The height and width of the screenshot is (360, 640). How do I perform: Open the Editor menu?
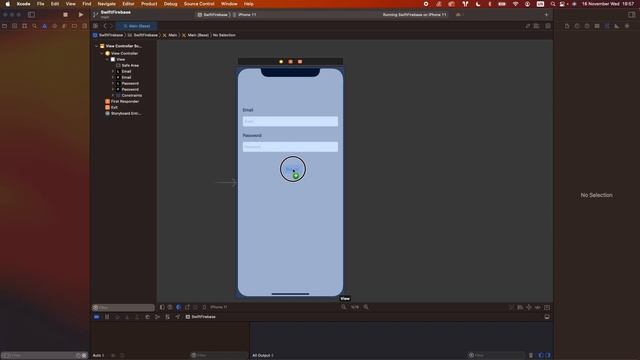(x=128, y=4)
